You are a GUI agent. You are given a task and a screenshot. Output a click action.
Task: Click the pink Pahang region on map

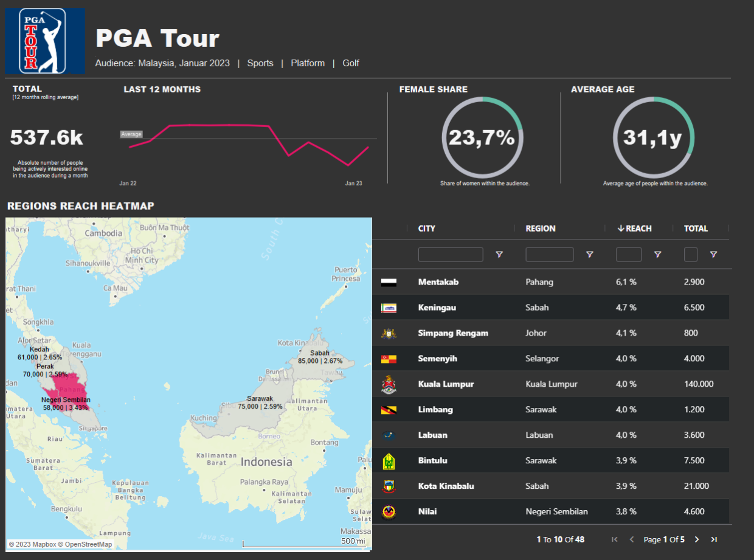pos(71,389)
